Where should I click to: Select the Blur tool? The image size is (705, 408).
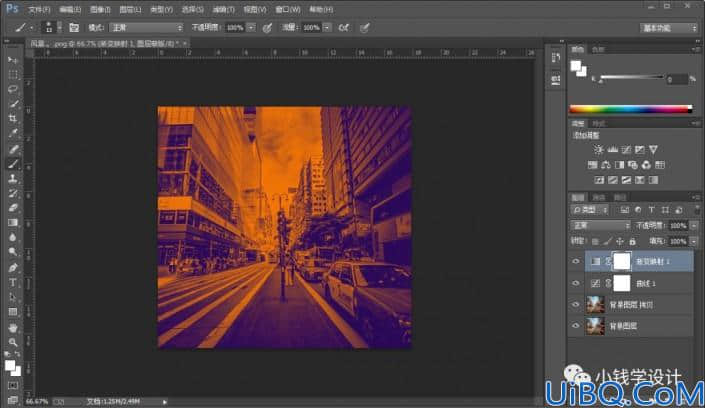(x=13, y=238)
